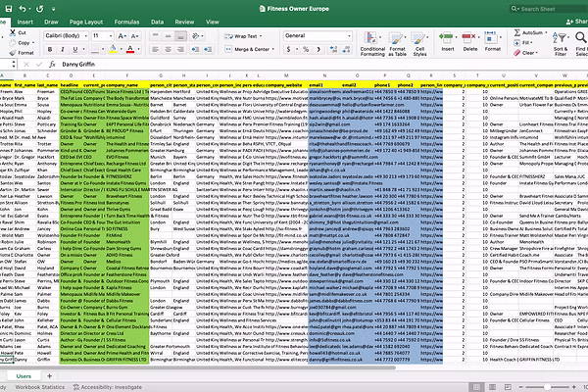Align cell contents to the top
The image size is (588, 392).
[x=155, y=36]
